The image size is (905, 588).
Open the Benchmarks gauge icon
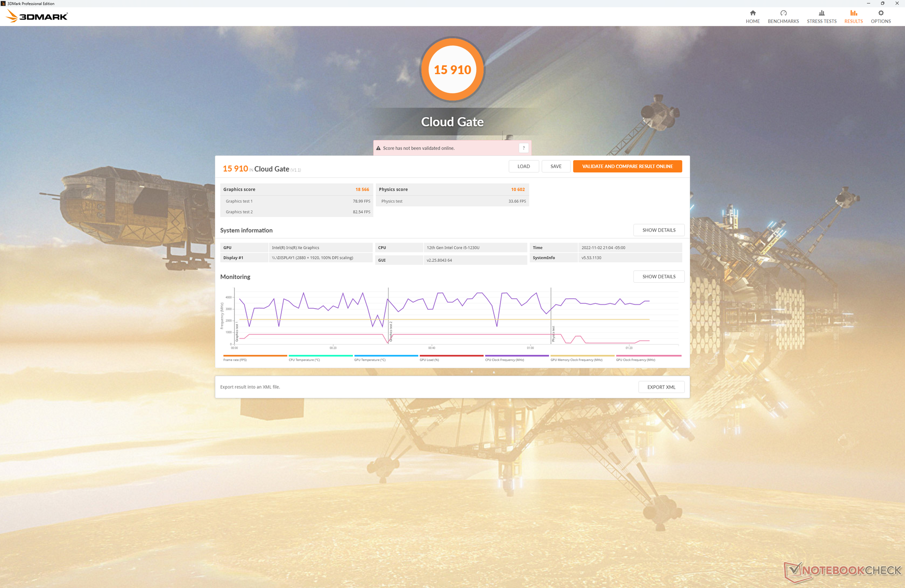click(783, 13)
